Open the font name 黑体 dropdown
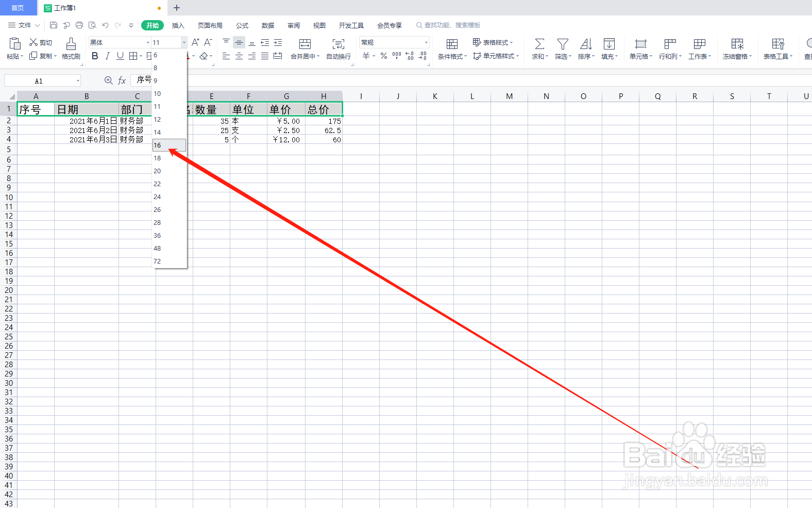Screen dimensions: 812x508 (x=148, y=42)
